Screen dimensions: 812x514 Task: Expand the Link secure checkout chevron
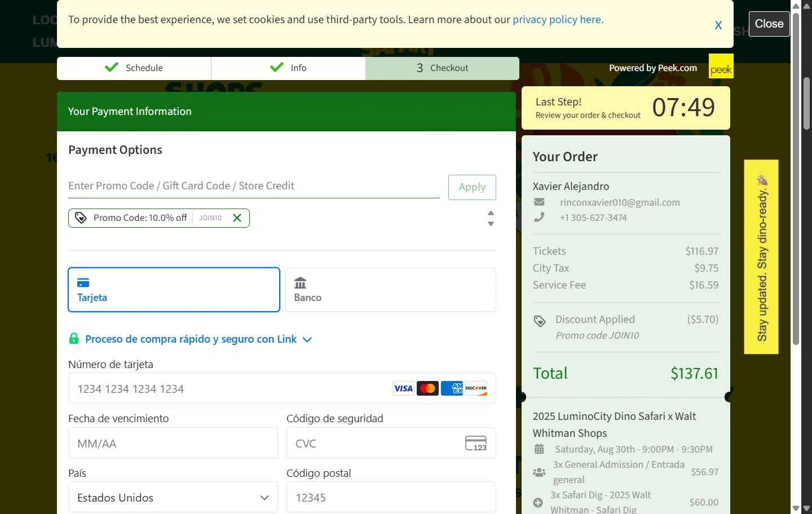[x=307, y=340]
